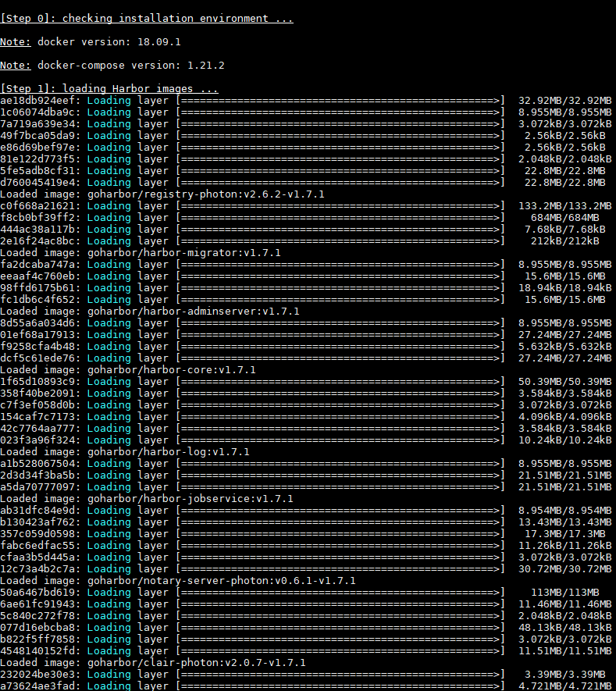Screen dimensions: 616x691
Task: Click layer hash 5fe5adb8cf31
Action: click(x=37, y=170)
